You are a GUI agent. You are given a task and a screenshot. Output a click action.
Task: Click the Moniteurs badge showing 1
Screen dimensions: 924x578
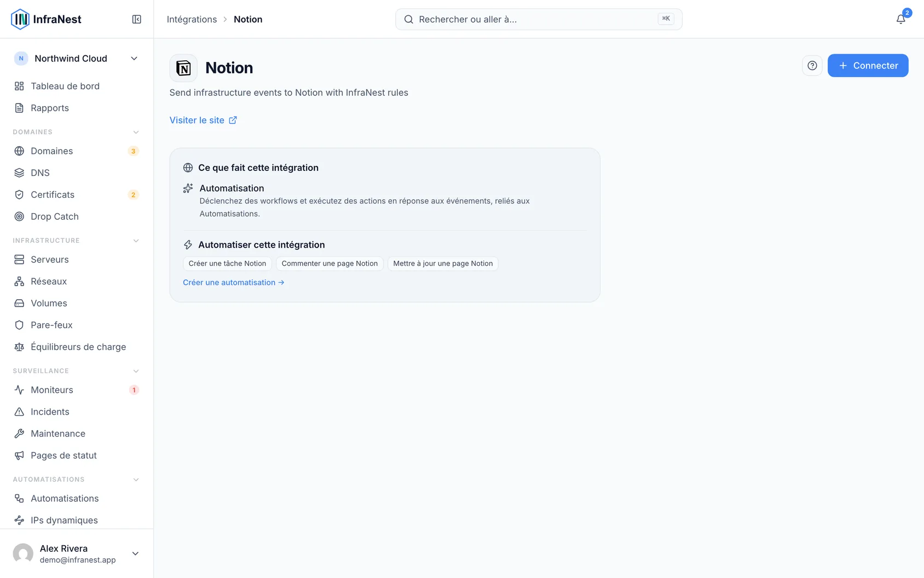tap(134, 390)
